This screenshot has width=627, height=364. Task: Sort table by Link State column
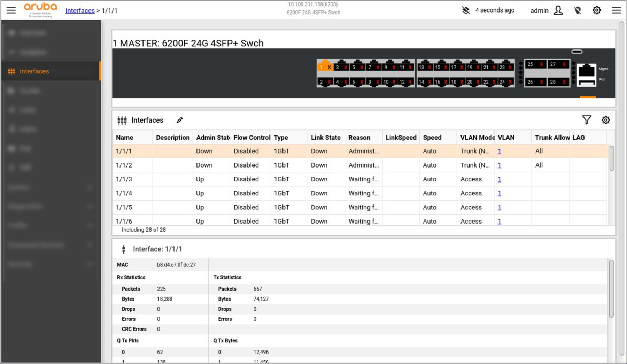(x=326, y=138)
